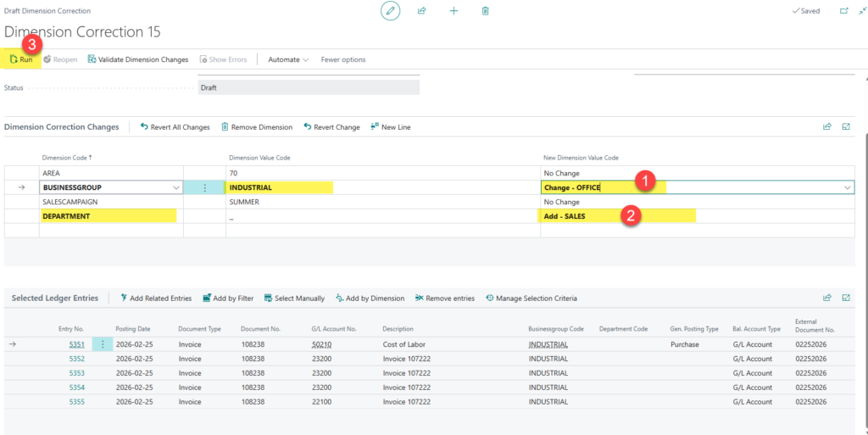Run the dimension correction
Screen dimensions: 868x435
pyautogui.click(x=22, y=59)
